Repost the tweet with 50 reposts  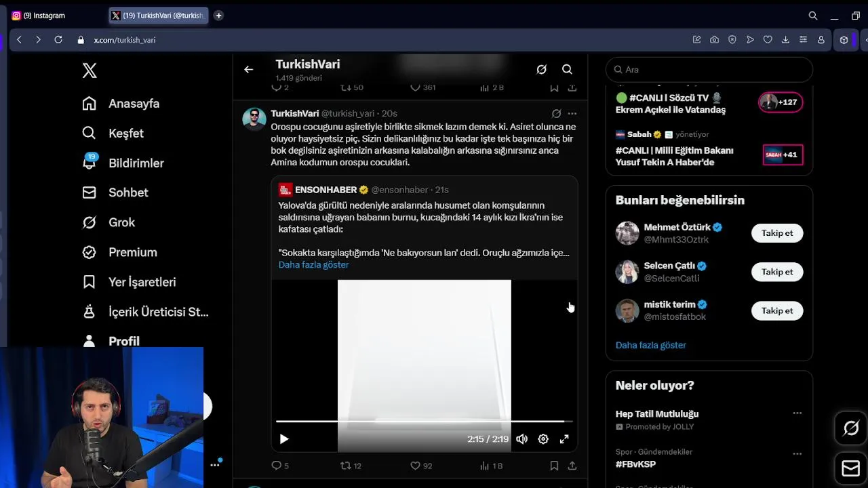coord(351,87)
